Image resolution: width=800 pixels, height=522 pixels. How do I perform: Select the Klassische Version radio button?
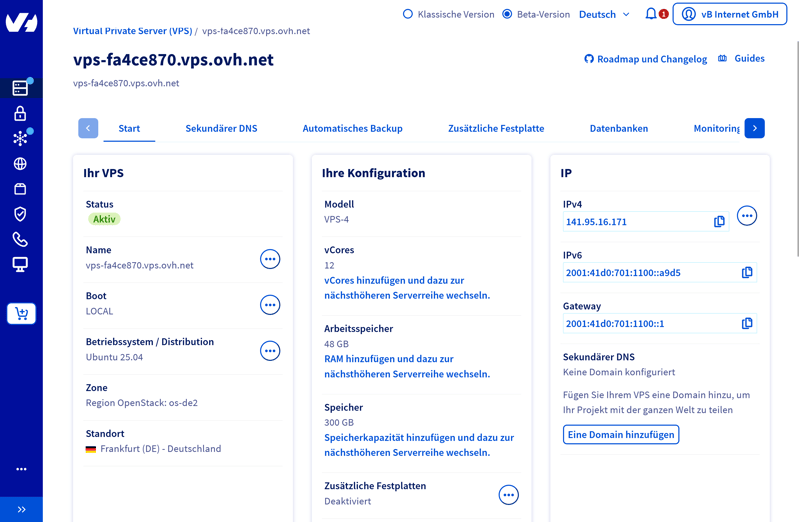tap(408, 14)
